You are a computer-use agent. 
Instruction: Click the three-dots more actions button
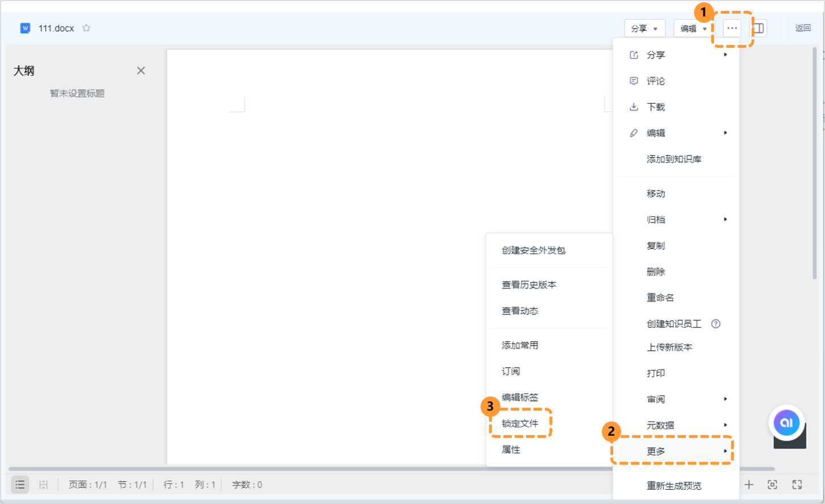[732, 28]
